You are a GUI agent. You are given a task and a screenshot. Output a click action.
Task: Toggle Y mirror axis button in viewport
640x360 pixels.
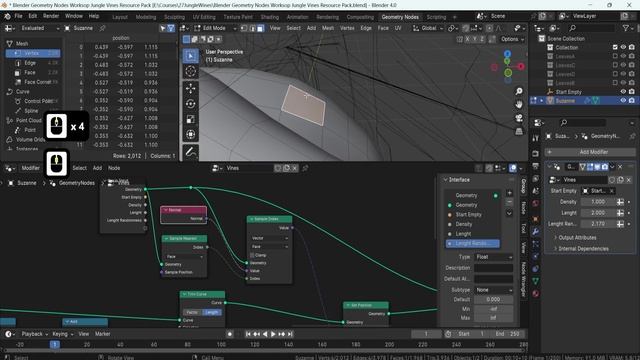(x=475, y=39)
